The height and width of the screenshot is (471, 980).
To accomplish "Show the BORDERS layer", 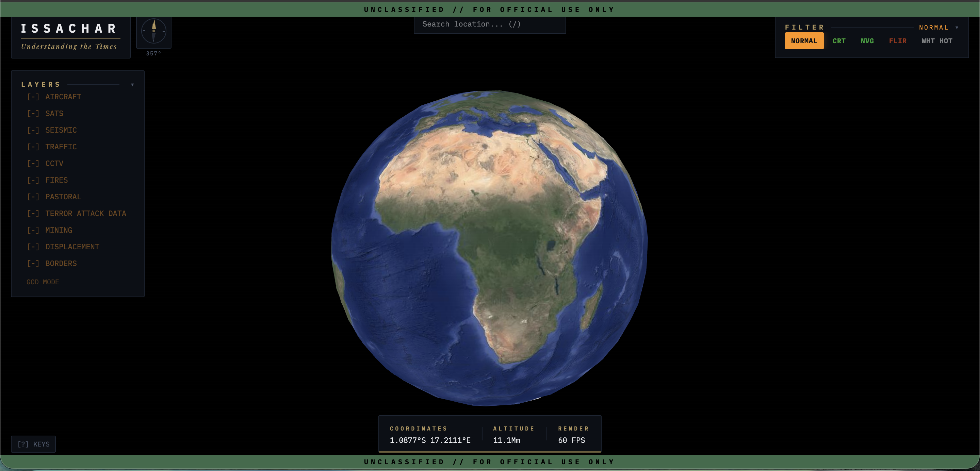I will [52, 264].
